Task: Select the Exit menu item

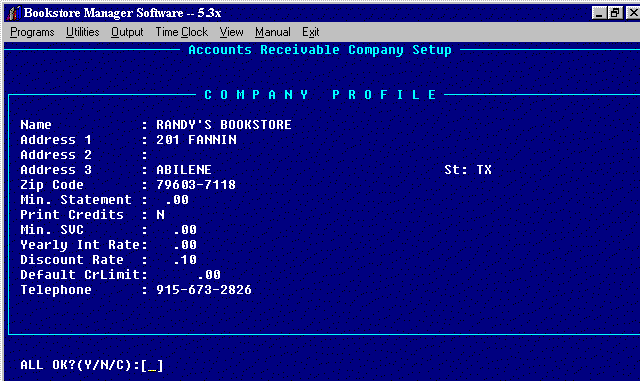Action: click(x=311, y=32)
